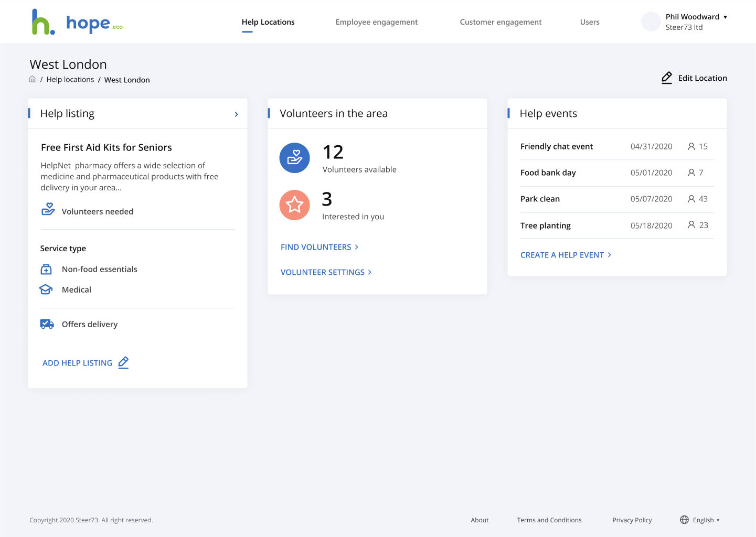Expand Phil Woodward account dropdown arrow
Viewport: 756px width, 537px height.
(726, 17)
